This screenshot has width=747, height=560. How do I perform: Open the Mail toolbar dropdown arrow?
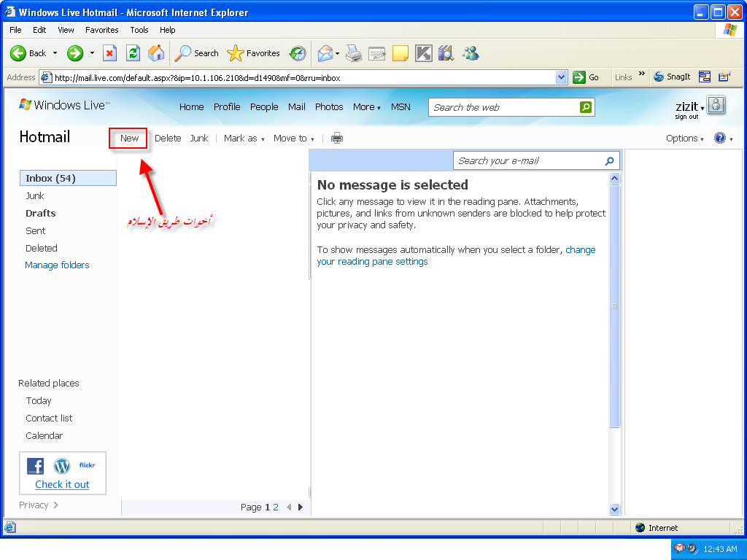click(337, 53)
